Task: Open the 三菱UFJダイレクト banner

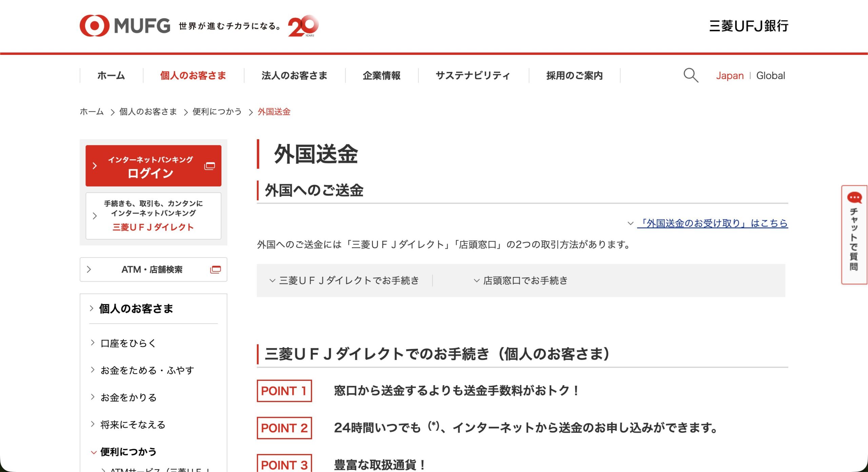Action: click(153, 216)
